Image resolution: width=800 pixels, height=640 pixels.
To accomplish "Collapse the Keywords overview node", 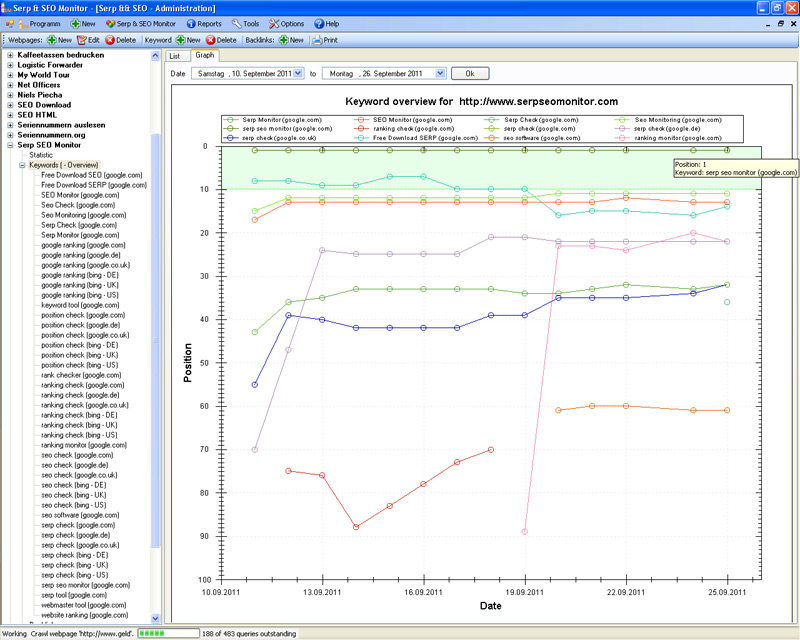I will click(x=22, y=165).
